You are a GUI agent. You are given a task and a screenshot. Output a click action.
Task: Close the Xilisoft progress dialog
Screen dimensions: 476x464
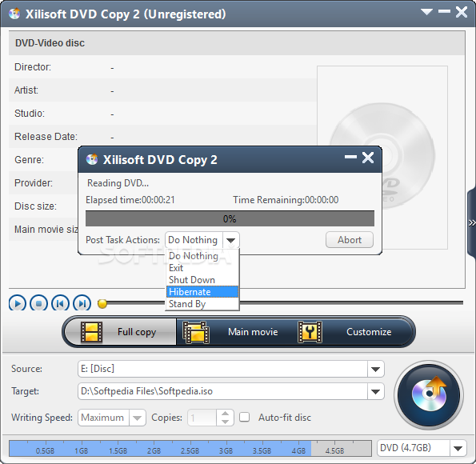[x=368, y=158]
